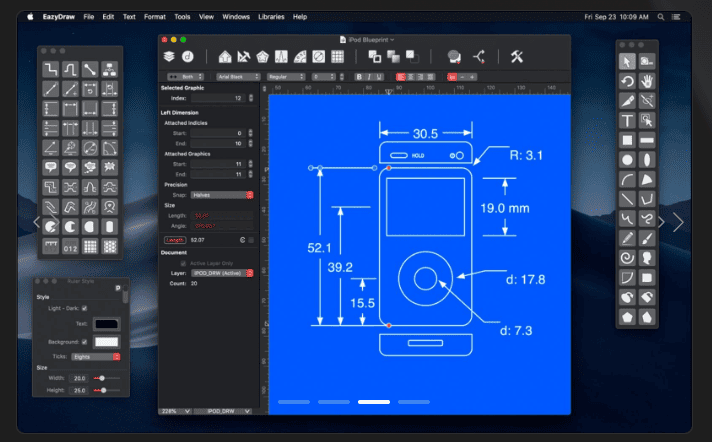Open the Tools menu
The width and height of the screenshot is (712, 442).
tap(182, 17)
